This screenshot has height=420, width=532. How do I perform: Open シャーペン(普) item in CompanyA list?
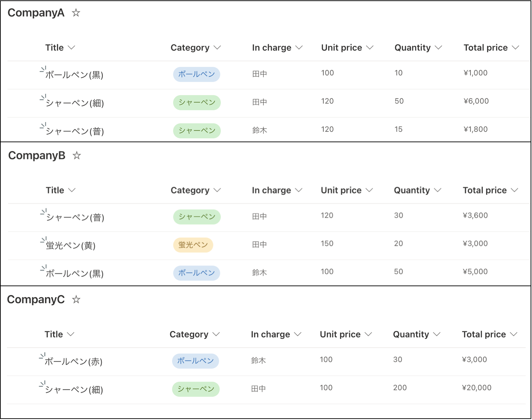click(74, 131)
